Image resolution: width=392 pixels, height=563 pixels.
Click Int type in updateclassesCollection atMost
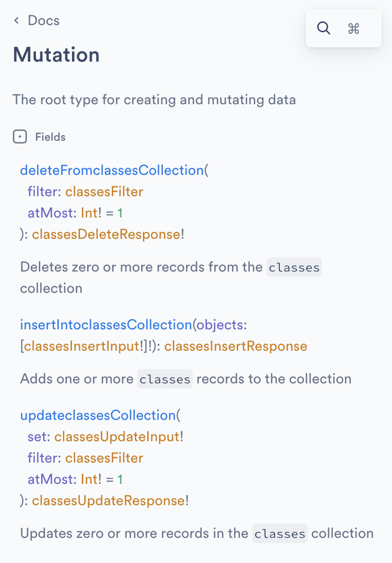tap(89, 479)
